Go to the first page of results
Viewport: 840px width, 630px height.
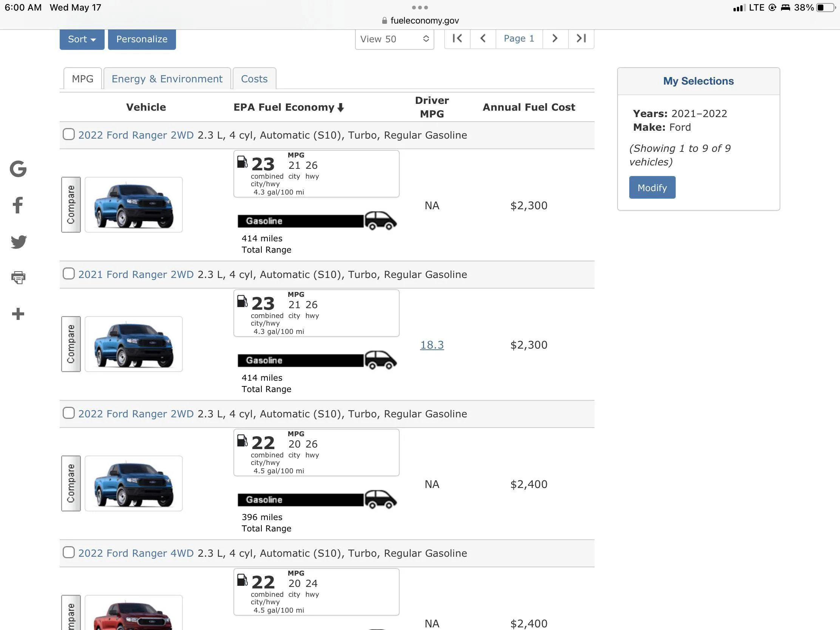click(x=457, y=39)
